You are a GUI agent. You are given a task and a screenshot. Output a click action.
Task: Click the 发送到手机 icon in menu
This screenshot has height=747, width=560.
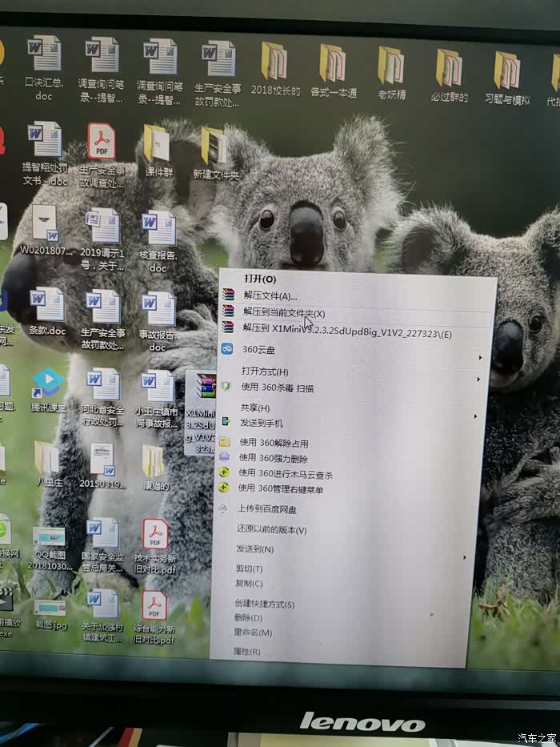coord(226,422)
